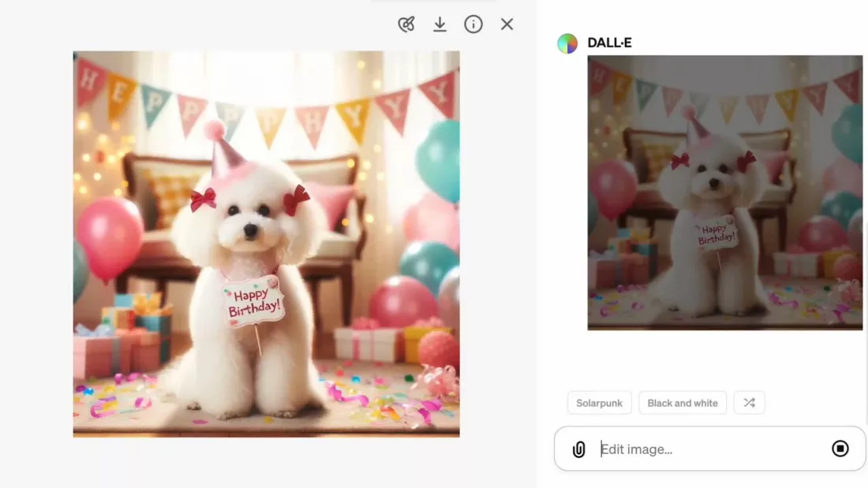Click the pink balloon at left of large preview
The image size is (868, 488).
[110, 237]
